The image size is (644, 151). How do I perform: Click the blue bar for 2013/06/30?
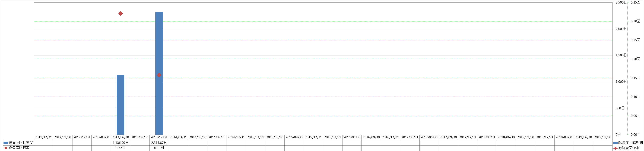(x=120, y=105)
